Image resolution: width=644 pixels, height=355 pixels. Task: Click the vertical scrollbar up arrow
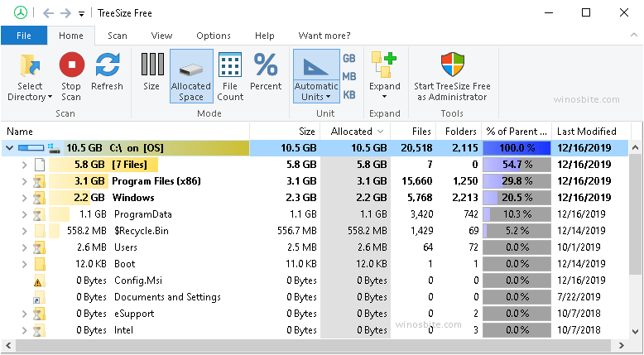(x=636, y=147)
